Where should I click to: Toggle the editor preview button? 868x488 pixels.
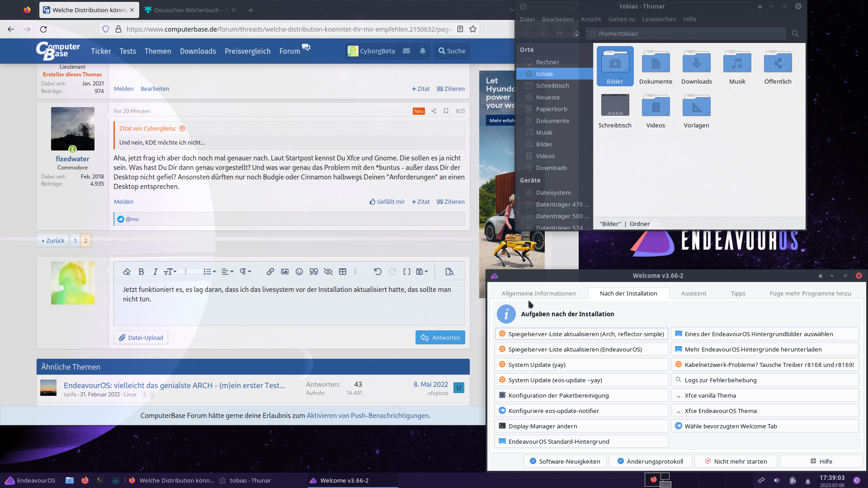tap(449, 272)
